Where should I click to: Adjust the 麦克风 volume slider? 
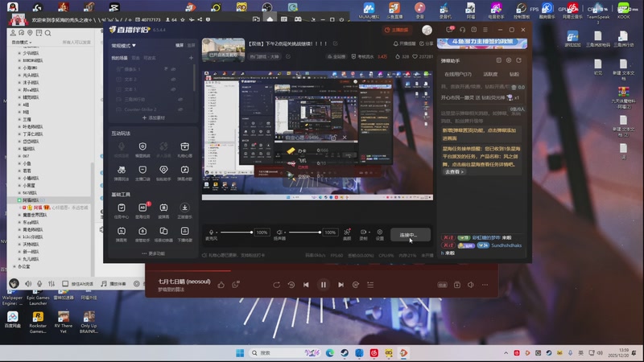[237, 232]
